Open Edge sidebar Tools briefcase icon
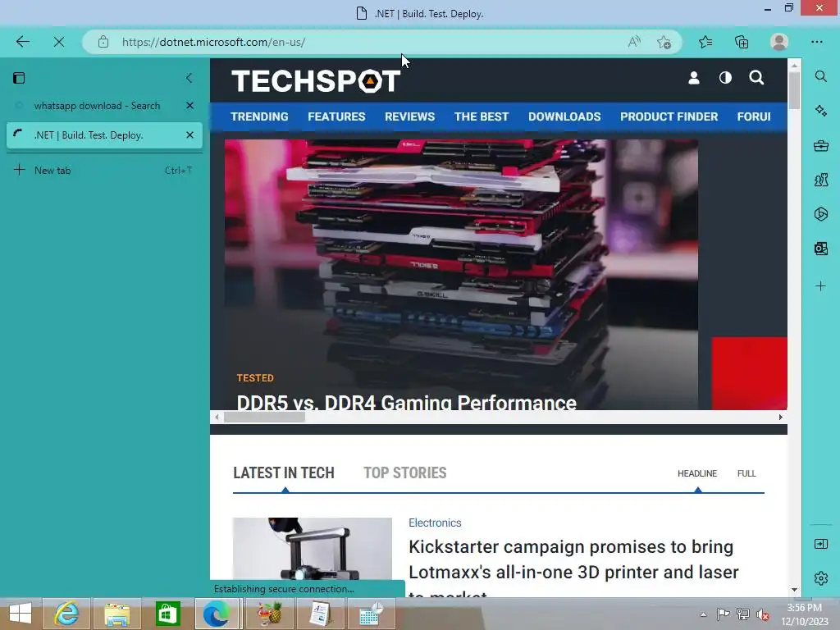Image resolution: width=840 pixels, height=630 pixels. pyautogui.click(x=820, y=145)
